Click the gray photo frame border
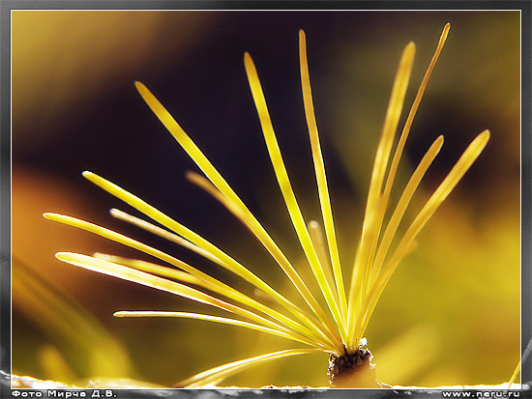The width and height of the screenshot is (532, 399). pos(5,199)
